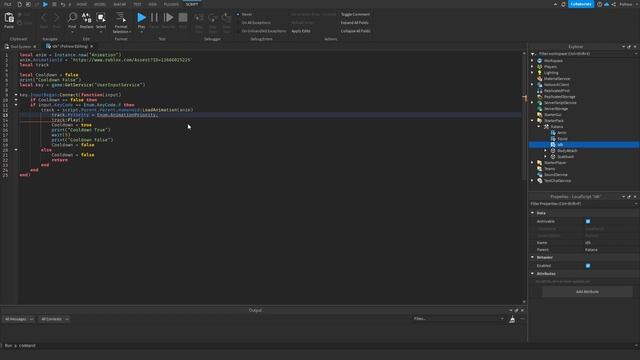Click the Katana tool icon in Explorer
Image resolution: width=640 pixels, height=360 pixels.
click(546, 127)
